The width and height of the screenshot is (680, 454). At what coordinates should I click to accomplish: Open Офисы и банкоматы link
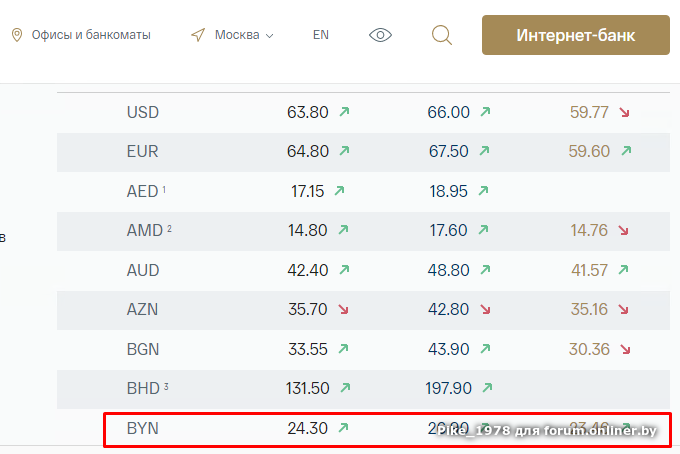click(x=91, y=35)
